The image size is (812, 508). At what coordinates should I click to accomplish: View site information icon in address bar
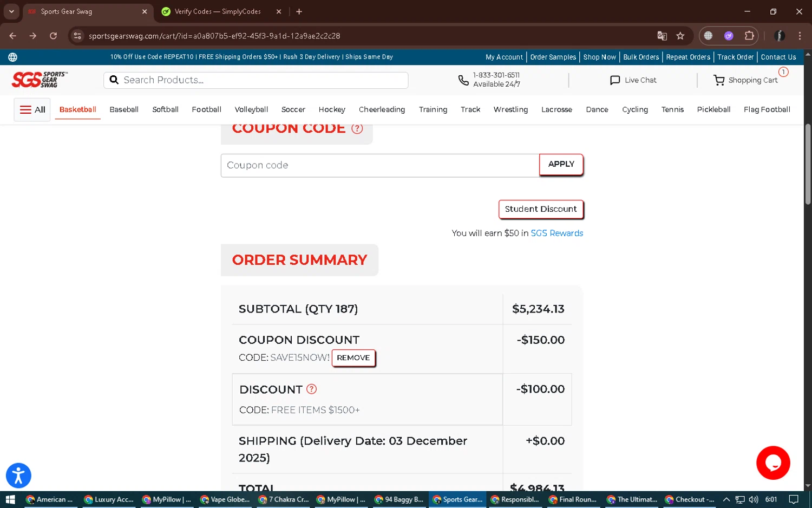point(77,36)
